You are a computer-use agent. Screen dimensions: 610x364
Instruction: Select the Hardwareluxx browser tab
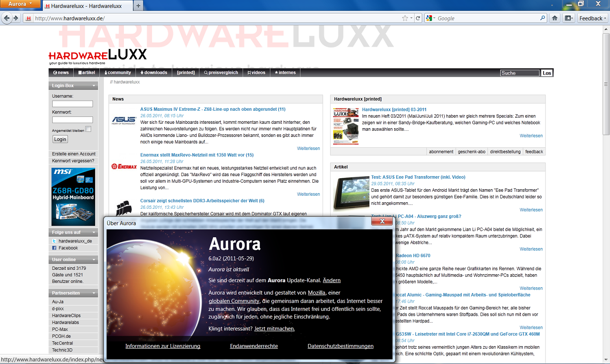tap(87, 6)
